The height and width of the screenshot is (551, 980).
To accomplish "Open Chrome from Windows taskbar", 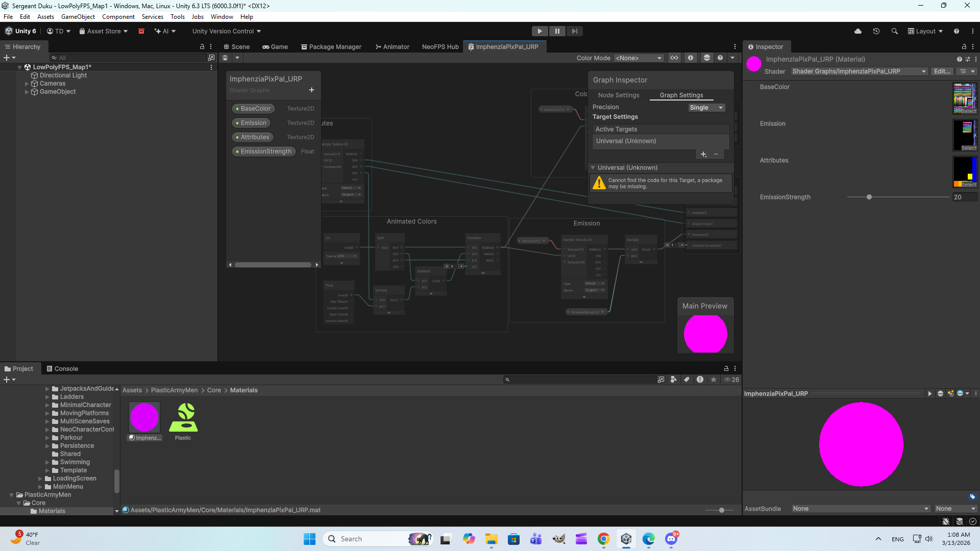I will click(x=604, y=539).
